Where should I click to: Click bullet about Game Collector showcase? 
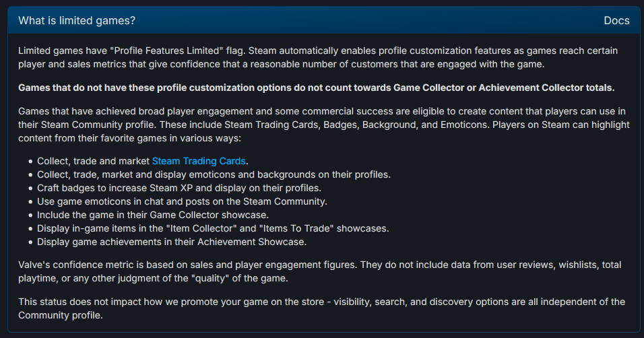click(153, 215)
